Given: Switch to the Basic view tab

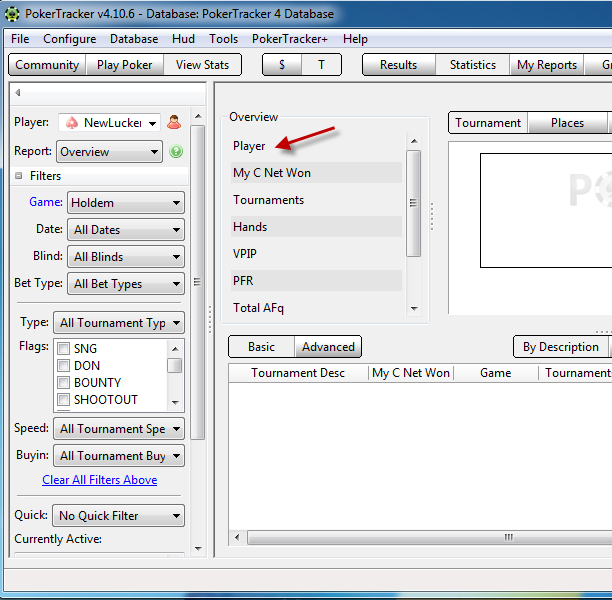Looking at the screenshot, I should pos(261,347).
